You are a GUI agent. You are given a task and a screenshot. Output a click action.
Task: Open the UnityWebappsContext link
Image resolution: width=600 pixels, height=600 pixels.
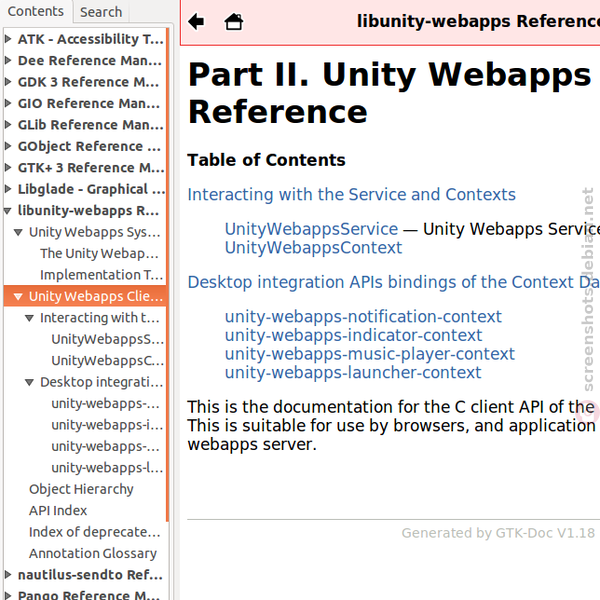(x=313, y=248)
